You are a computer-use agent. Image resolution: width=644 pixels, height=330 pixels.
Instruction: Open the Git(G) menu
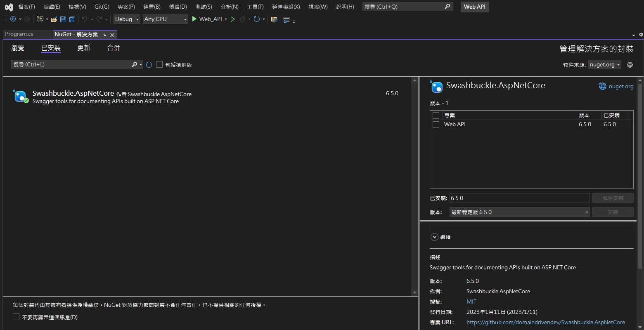102,7
